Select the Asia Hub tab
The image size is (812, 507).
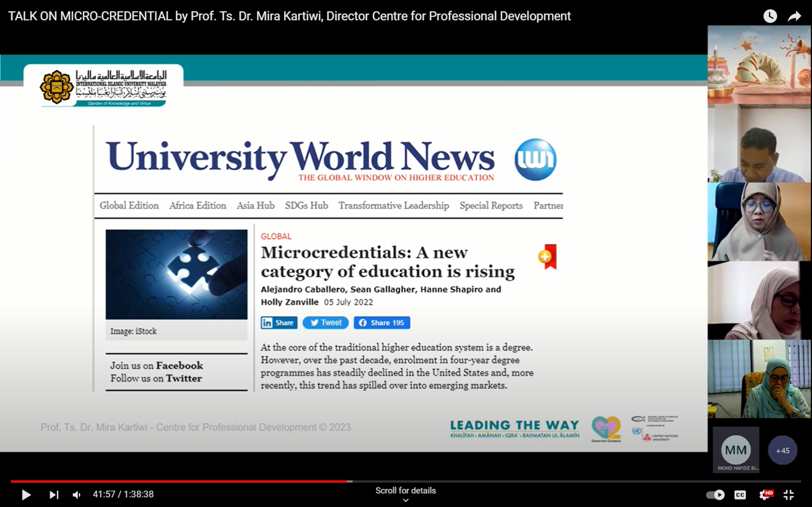256,206
